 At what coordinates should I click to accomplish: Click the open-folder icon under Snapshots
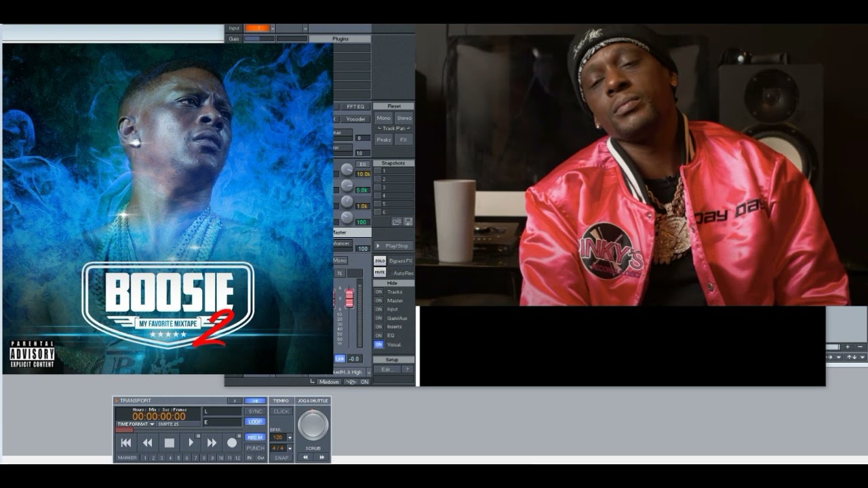(x=397, y=222)
